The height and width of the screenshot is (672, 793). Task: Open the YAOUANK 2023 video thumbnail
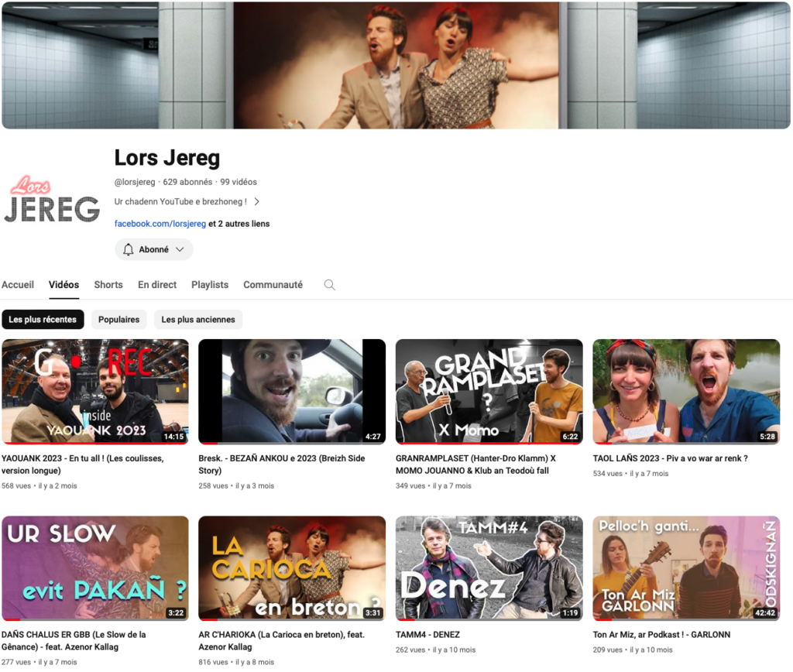[x=95, y=391]
